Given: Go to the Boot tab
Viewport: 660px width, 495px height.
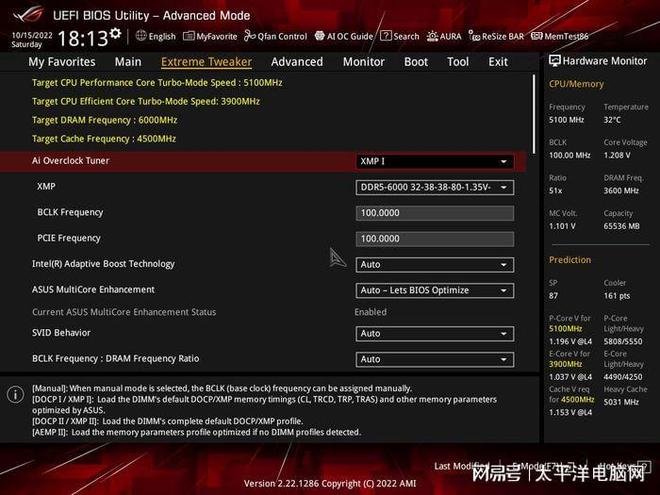Looking at the screenshot, I should (416, 62).
